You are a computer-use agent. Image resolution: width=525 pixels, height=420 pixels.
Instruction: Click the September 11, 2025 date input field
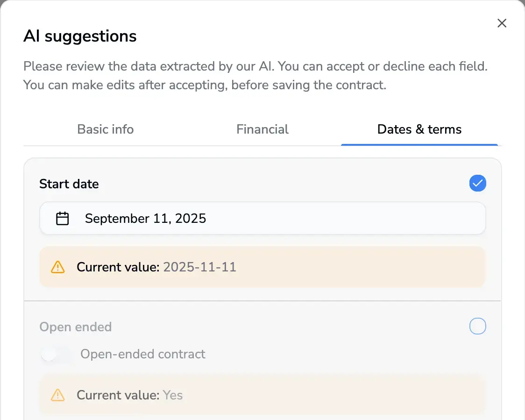pyautogui.click(x=262, y=218)
